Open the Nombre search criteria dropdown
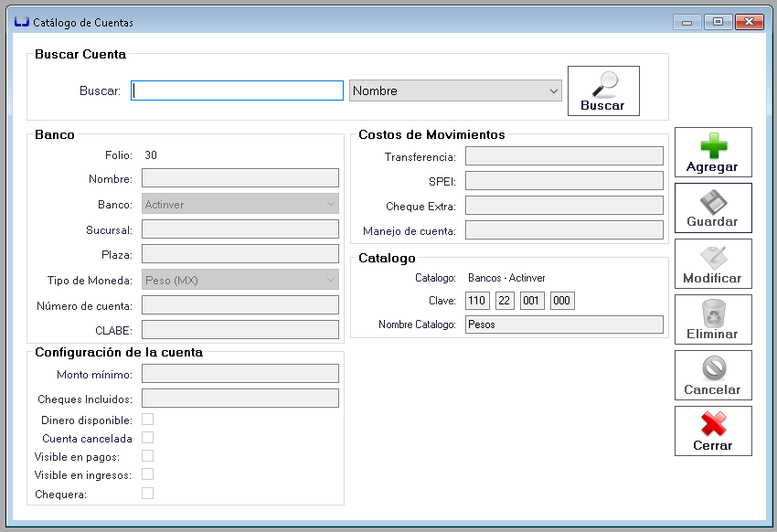Screen dimensions: 777x532 (455, 90)
